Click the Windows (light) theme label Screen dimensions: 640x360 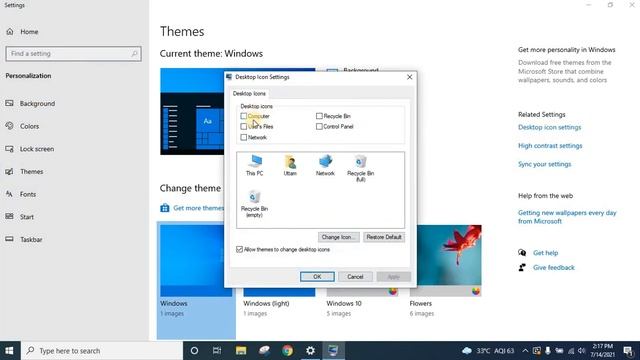tap(266, 303)
